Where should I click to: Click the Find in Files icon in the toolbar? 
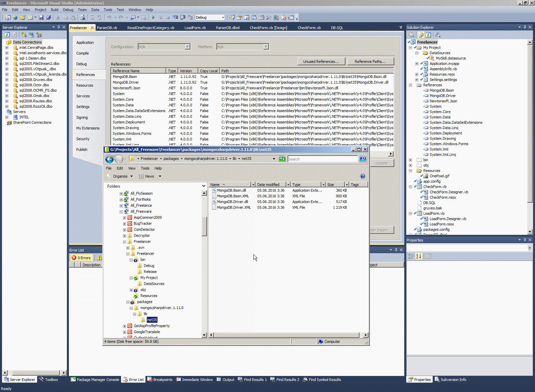pos(83,17)
